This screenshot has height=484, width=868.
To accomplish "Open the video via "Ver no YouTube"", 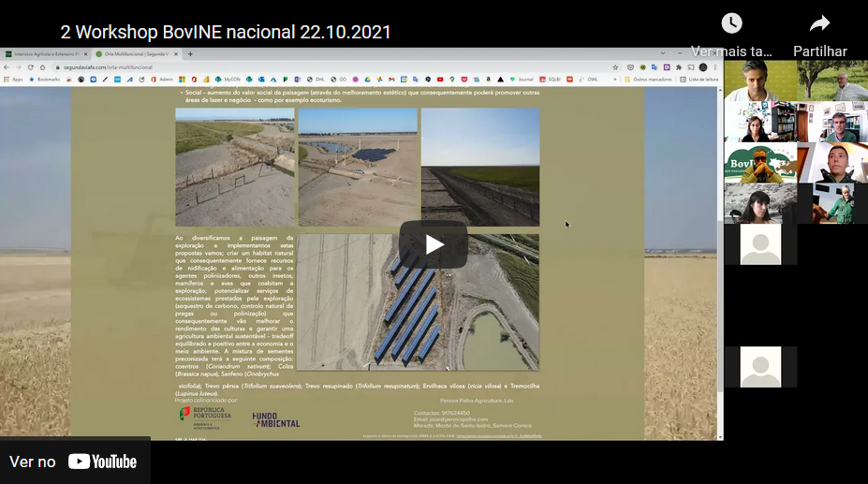I will pos(74,461).
